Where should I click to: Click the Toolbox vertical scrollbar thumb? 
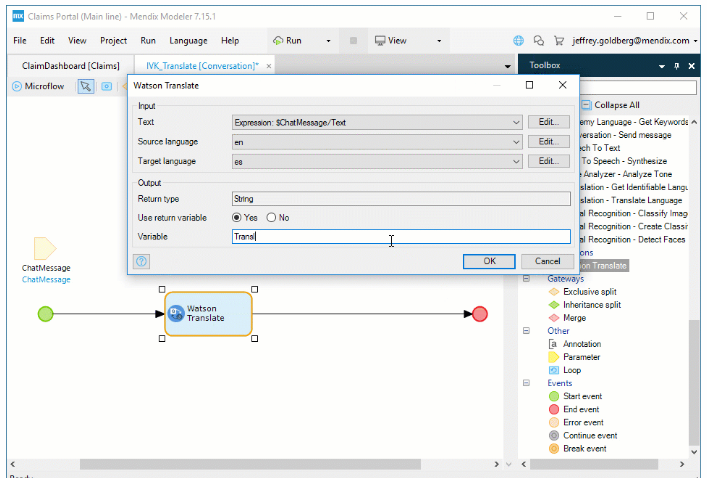click(694, 382)
